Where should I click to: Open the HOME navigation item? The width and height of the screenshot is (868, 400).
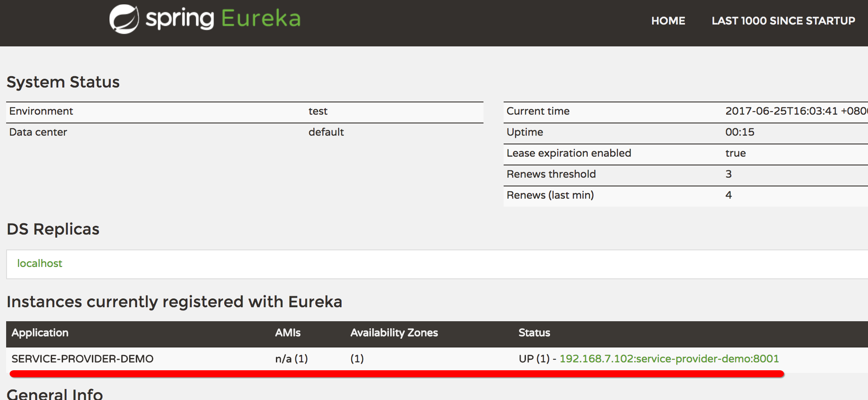click(x=668, y=21)
